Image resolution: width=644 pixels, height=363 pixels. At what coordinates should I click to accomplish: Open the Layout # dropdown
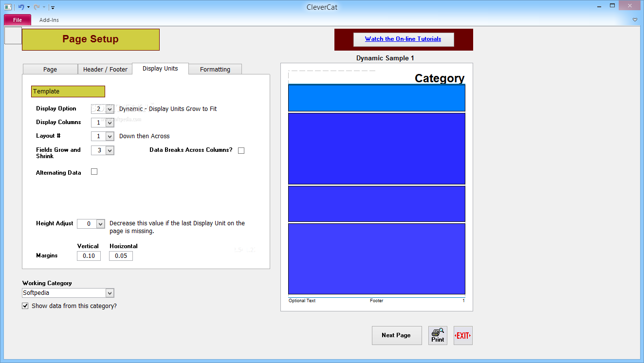coord(110,136)
